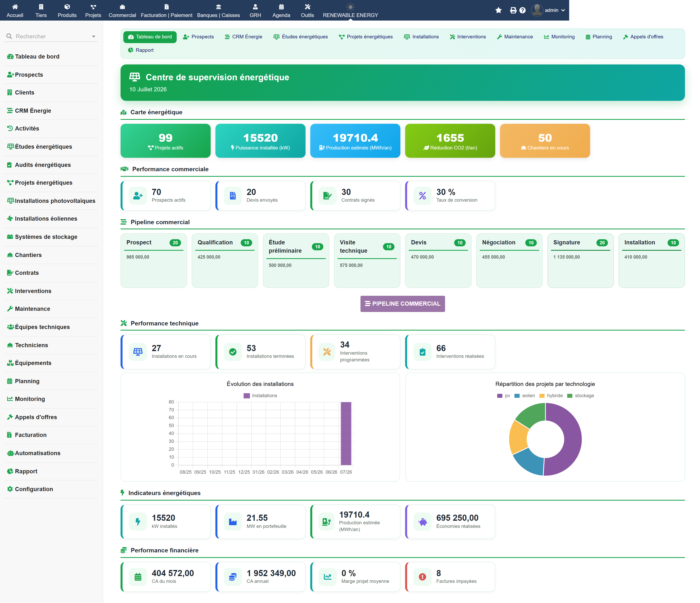Open Systèmes de stockage sidebar link
The height and width of the screenshot is (603, 700).
[x=42, y=237]
